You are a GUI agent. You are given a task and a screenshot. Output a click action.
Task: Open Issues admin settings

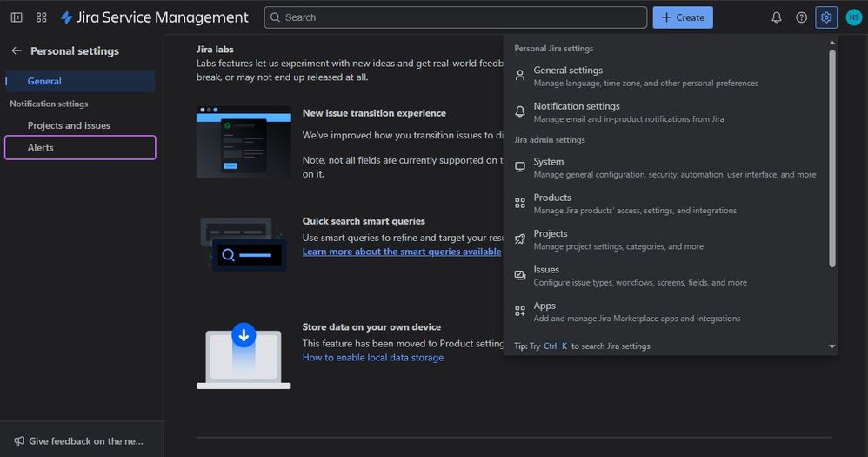pos(666,275)
